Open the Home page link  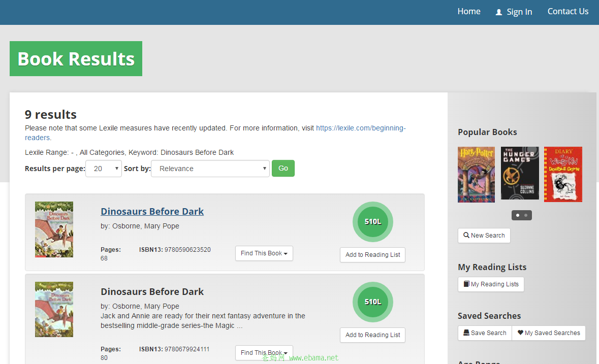coord(469,12)
